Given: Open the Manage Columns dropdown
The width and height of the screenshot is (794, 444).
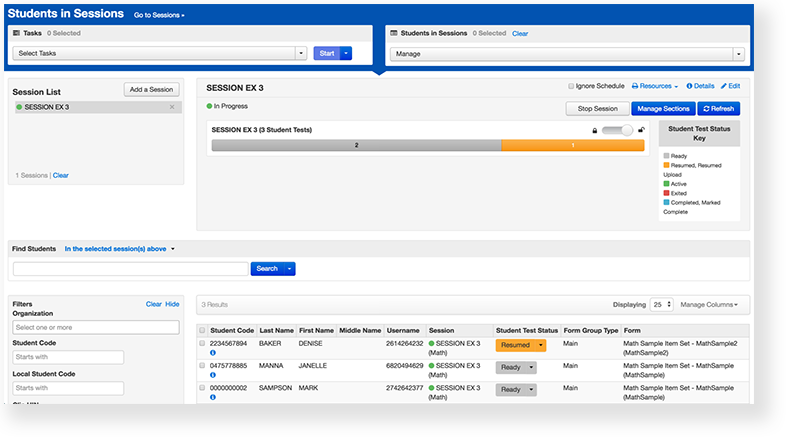Looking at the screenshot, I should point(709,304).
